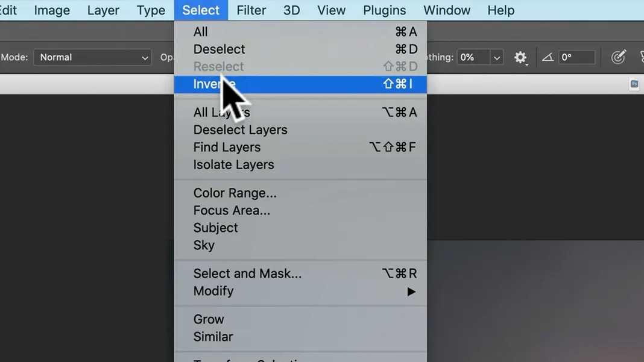
Task: Open the Edit menu
Action: tap(8, 10)
